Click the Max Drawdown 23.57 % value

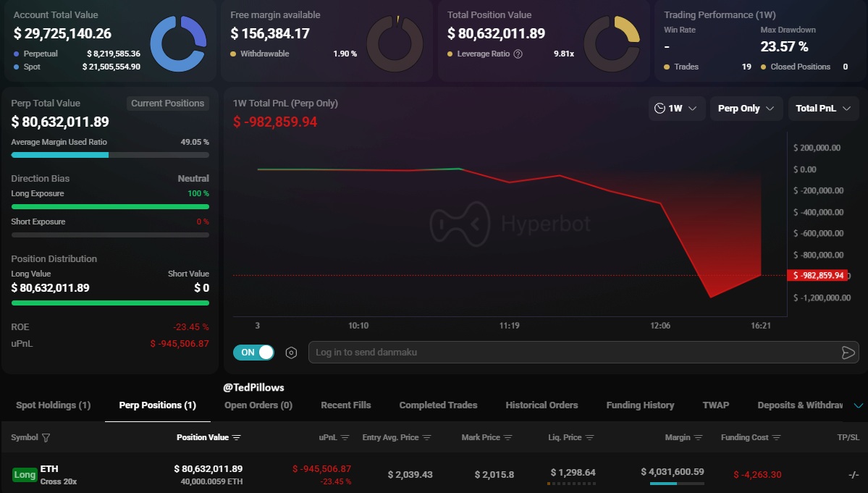(x=784, y=47)
